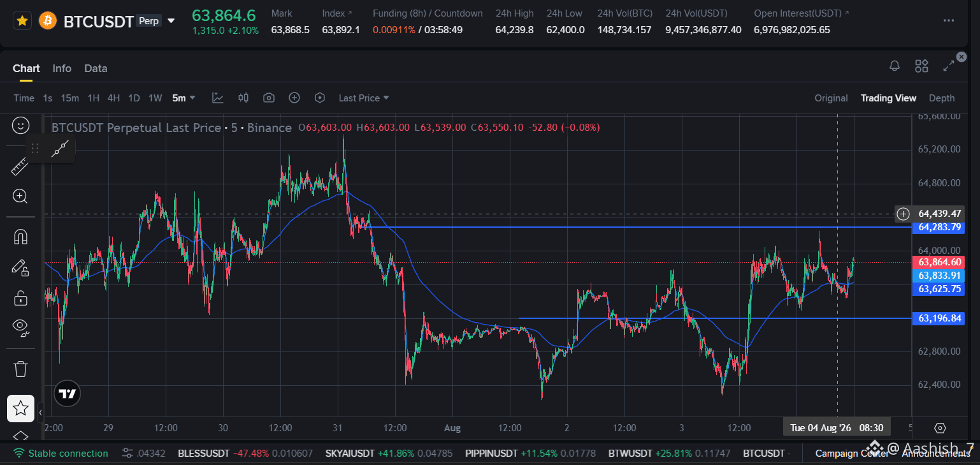Click the circled plus add icon
Screen dimensions: 980x465
pos(294,98)
